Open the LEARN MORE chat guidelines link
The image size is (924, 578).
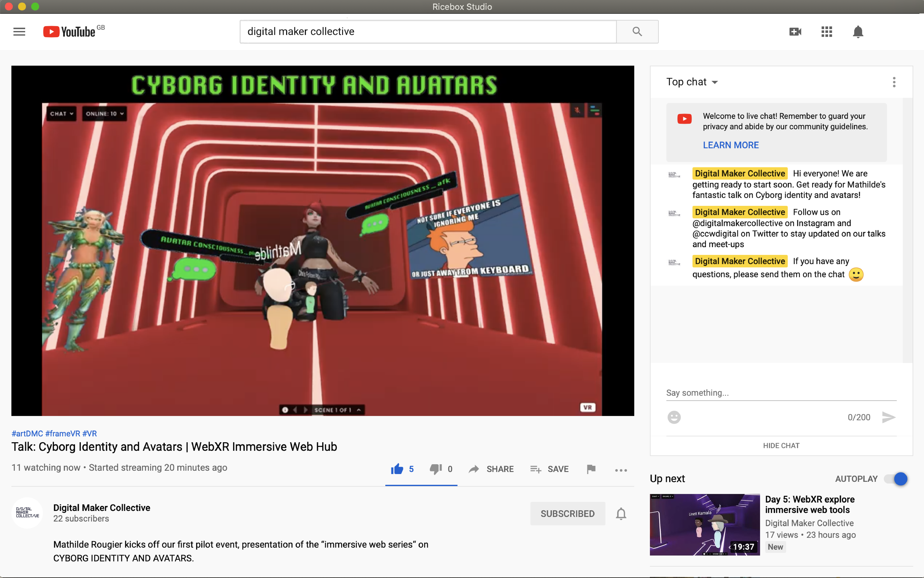pos(731,145)
